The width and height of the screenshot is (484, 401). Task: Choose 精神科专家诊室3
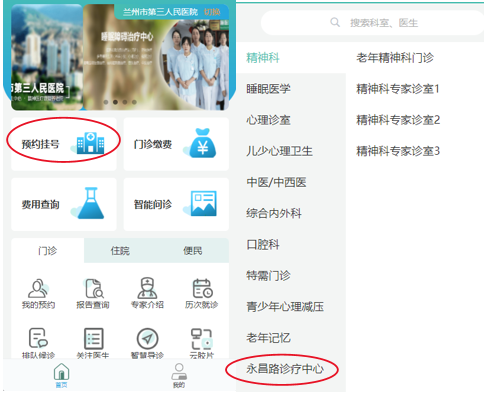[x=398, y=151]
